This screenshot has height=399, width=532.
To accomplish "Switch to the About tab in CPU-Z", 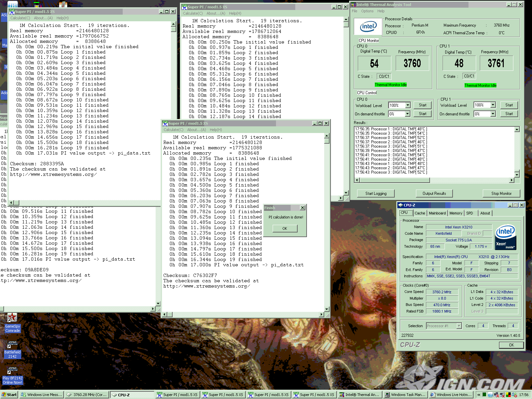I will pyautogui.click(x=485, y=213).
